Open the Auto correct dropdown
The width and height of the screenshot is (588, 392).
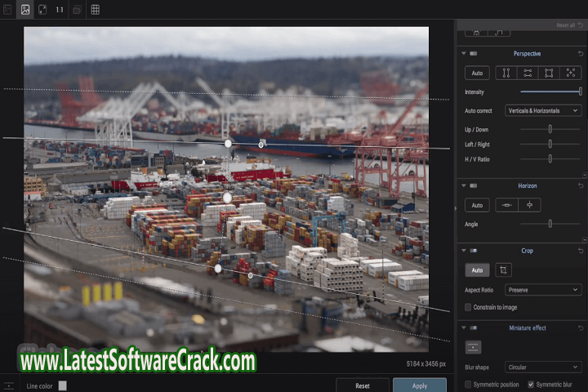pos(542,110)
